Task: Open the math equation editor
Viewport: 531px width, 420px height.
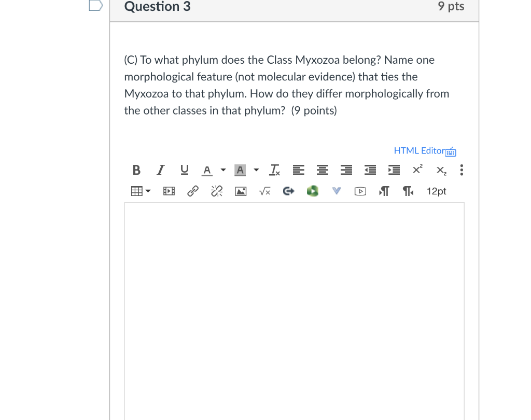Action: (264, 191)
